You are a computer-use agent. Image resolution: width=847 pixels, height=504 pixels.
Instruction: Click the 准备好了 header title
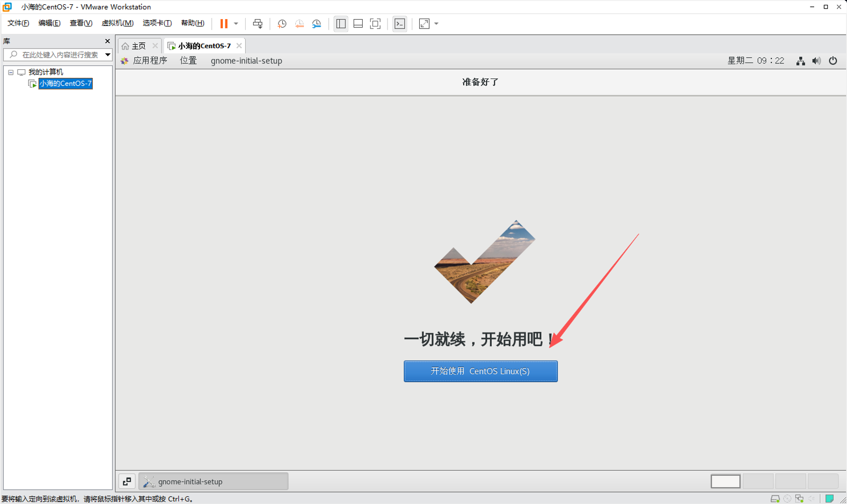(480, 82)
